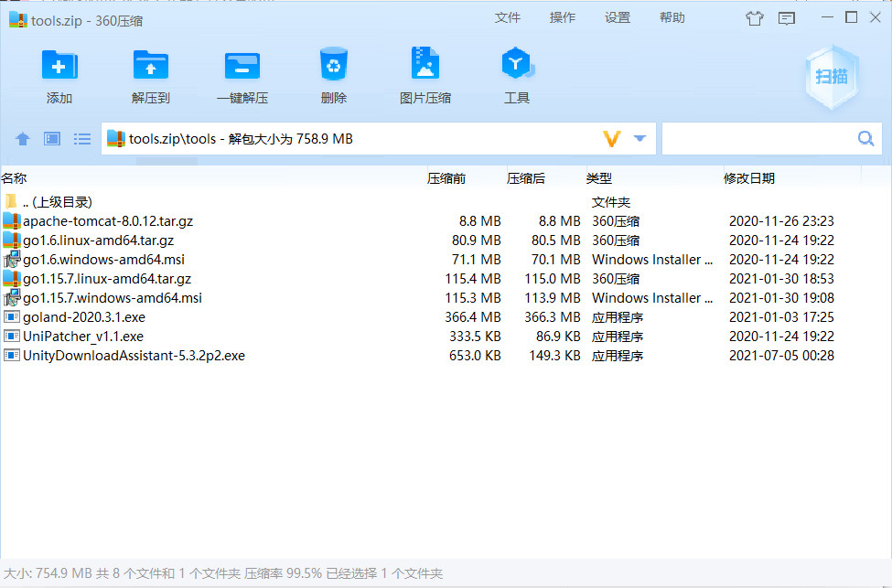The image size is (892, 588).
Task: Select go1.6.linux-amd64.tar.gz file
Action: [446, 241]
